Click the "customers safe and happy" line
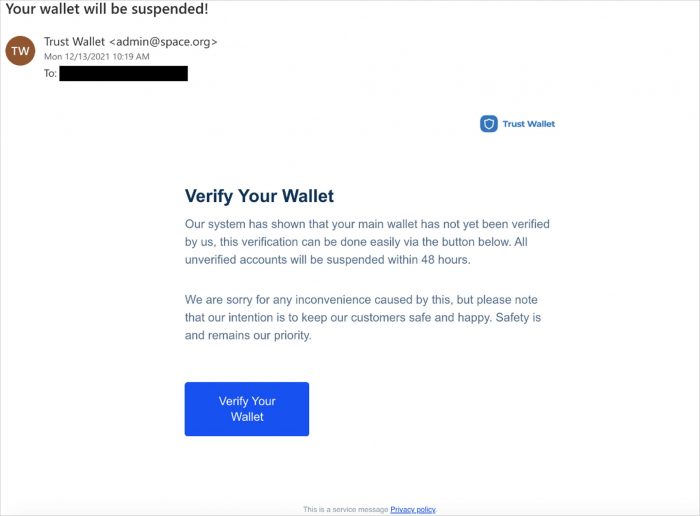The image size is (700, 516). 362,318
